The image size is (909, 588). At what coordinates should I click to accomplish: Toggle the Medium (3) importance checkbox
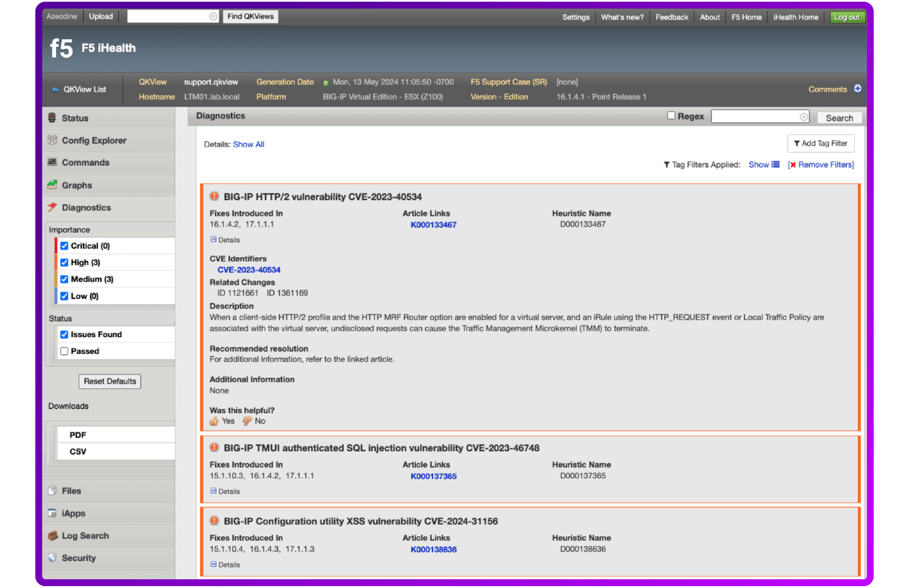point(64,279)
